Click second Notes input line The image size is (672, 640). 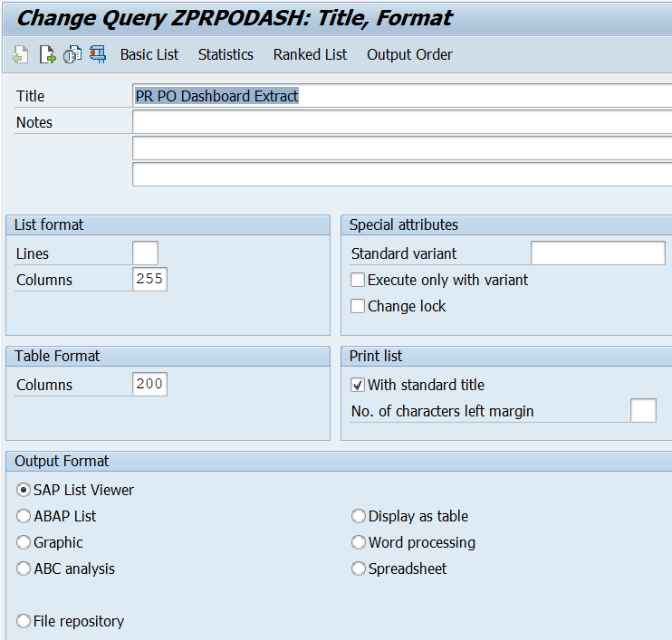[x=402, y=148]
